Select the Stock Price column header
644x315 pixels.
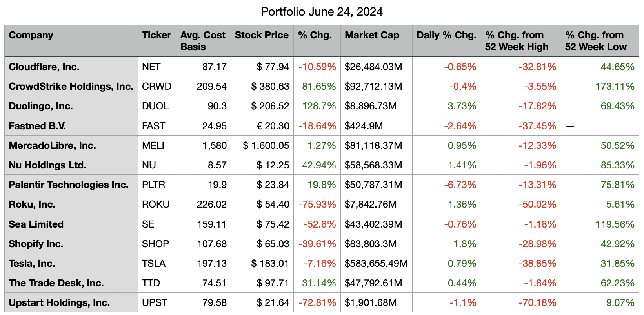262,35
